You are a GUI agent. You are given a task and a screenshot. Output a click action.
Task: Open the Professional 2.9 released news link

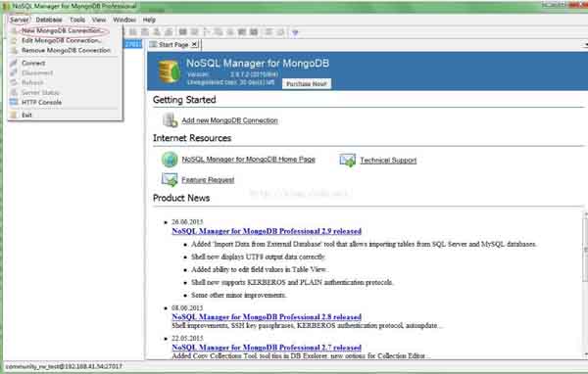267,231
